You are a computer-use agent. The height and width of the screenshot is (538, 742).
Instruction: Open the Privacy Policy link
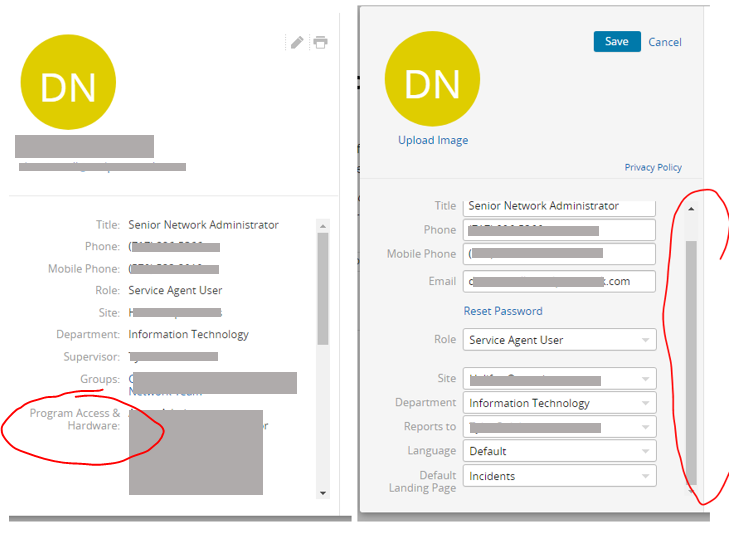653,167
